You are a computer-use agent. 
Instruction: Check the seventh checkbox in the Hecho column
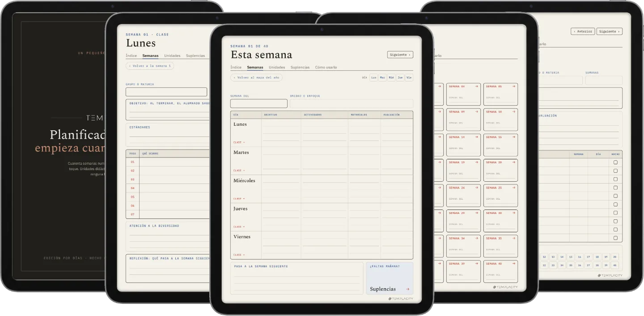(615, 213)
